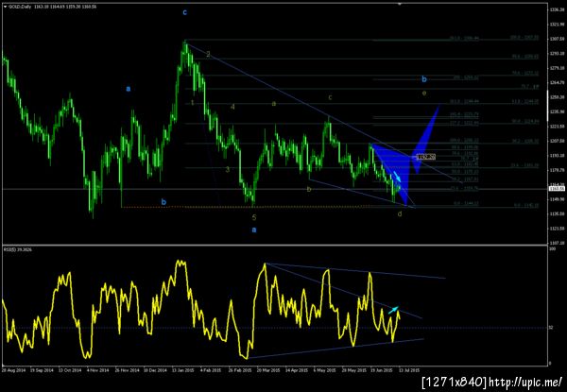Select blue wave label c above the January peak
Viewport: 567px width, 392px height.
pyautogui.click(x=185, y=12)
